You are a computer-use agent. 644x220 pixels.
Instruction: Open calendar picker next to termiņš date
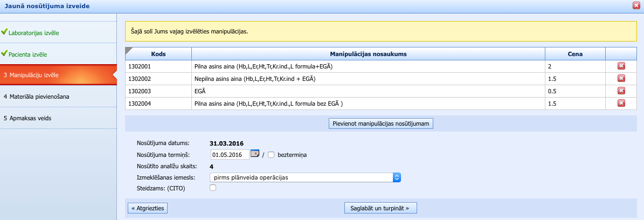[x=255, y=154]
